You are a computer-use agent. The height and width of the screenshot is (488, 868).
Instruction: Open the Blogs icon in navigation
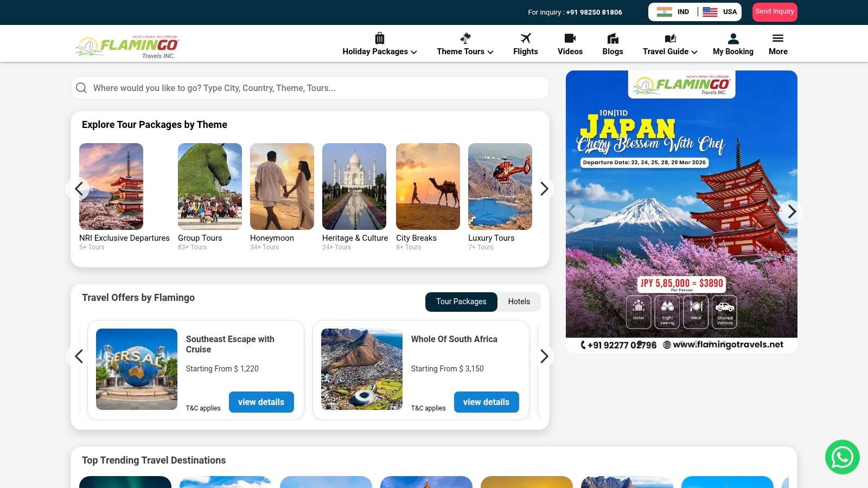tap(612, 38)
